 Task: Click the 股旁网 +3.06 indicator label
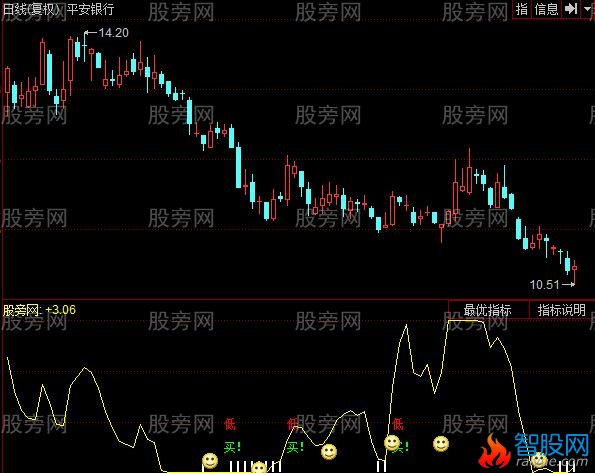click(39, 310)
